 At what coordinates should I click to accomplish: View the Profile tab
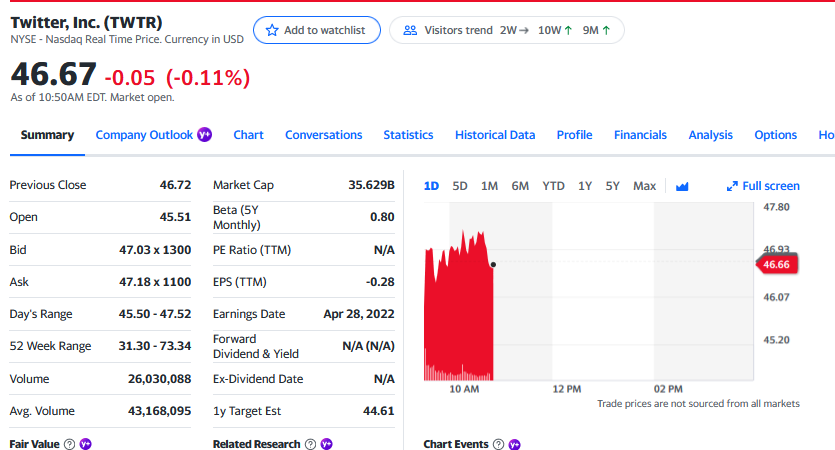click(575, 135)
